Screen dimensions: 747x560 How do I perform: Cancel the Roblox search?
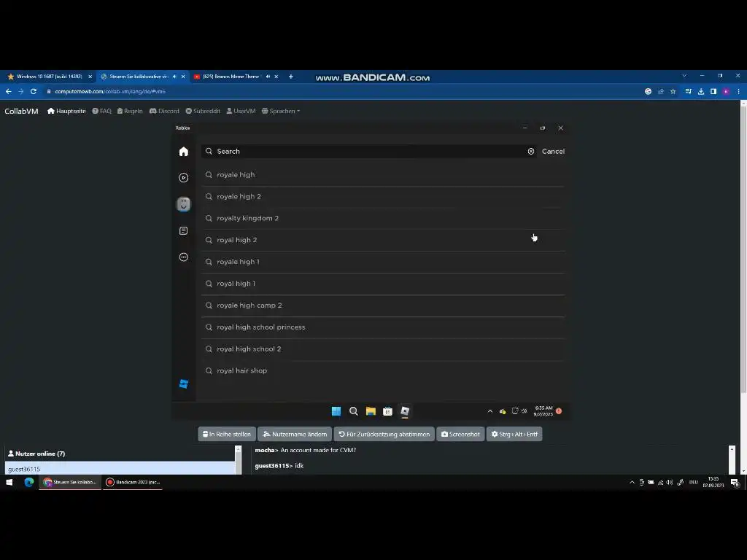tap(553, 152)
